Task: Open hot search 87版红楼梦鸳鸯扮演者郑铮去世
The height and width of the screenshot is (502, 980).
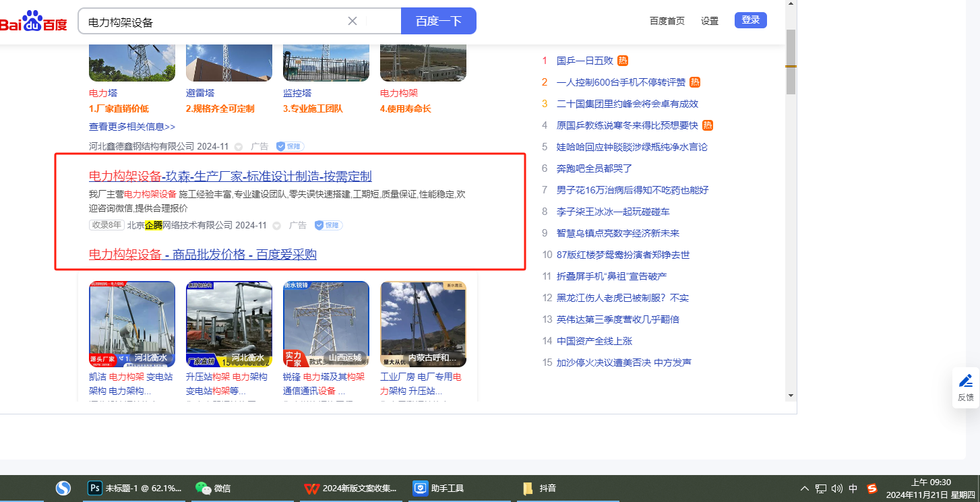Action: [623, 255]
